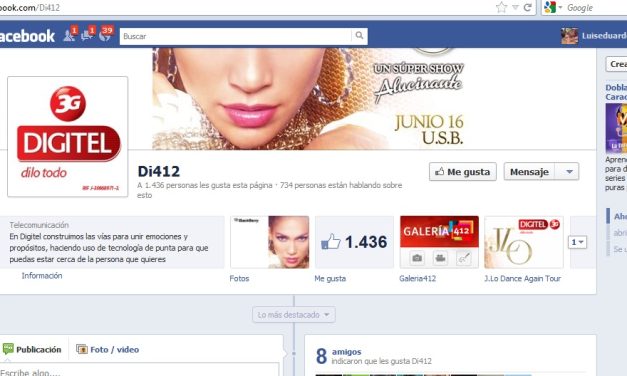Open J.Lo Dance Again Tour link
The width and height of the screenshot is (627, 376).
pos(522,278)
